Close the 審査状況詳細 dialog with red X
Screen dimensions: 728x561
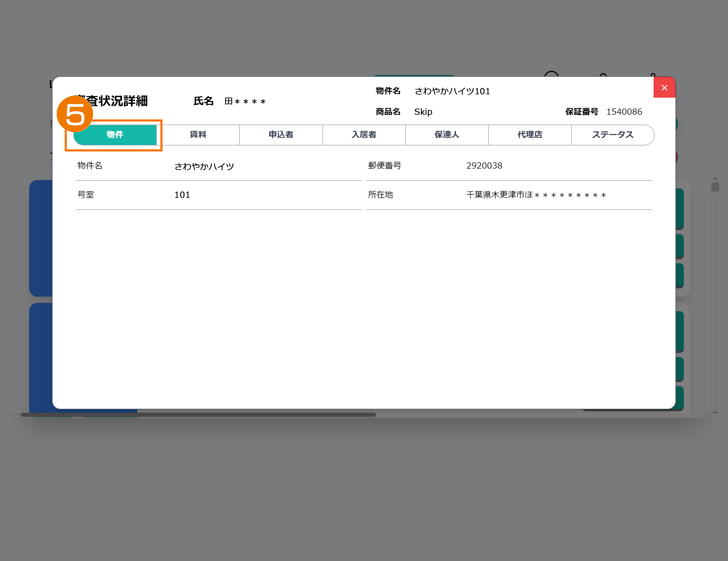pyautogui.click(x=664, y=88)
